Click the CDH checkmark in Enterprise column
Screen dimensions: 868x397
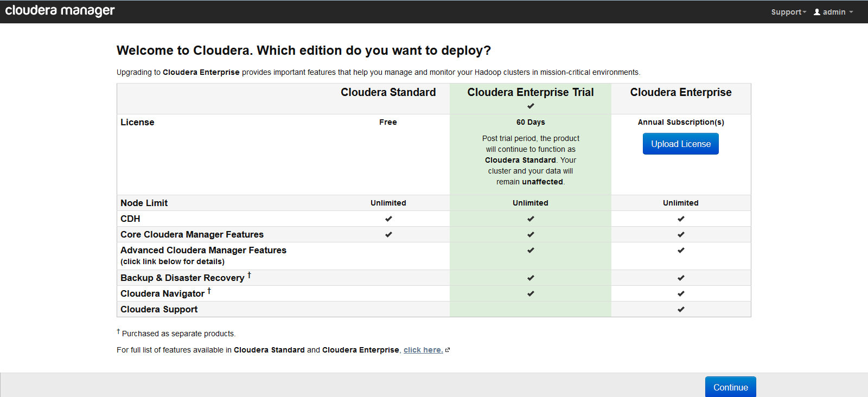pos(681,219)
